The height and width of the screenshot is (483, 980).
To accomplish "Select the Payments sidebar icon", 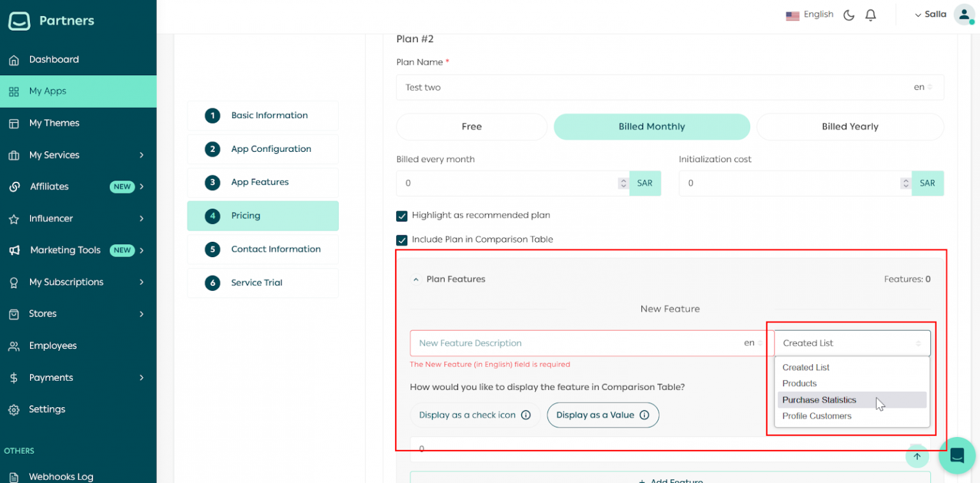I will (x=14, y=377).
